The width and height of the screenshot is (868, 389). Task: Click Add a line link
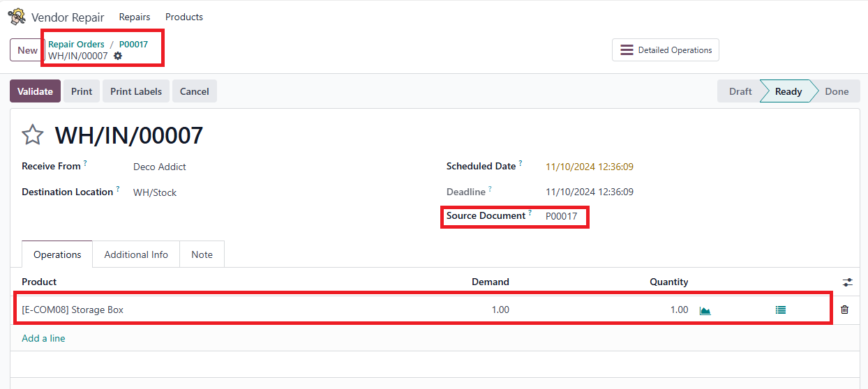coord(43,338)
